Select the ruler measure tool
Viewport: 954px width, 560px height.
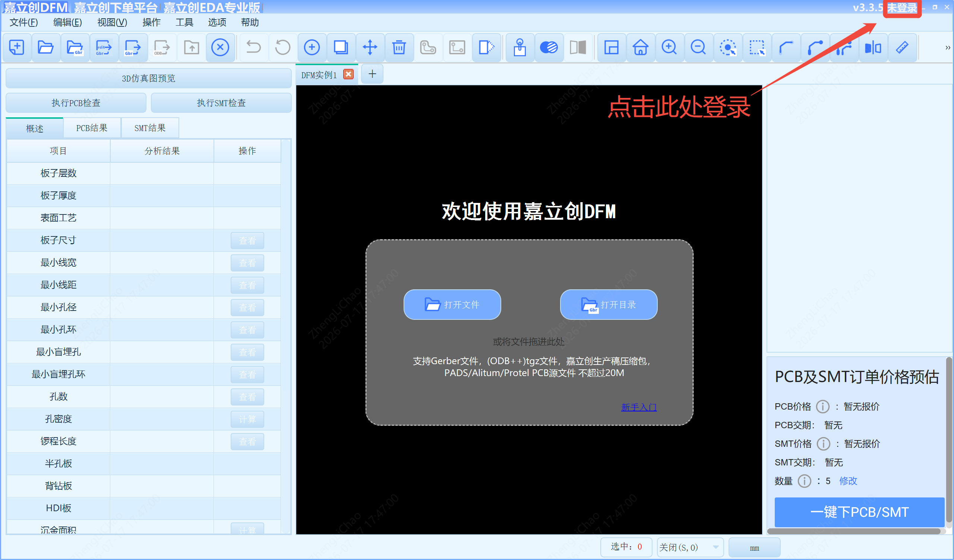pyautogui.click(x=902, y=48)
